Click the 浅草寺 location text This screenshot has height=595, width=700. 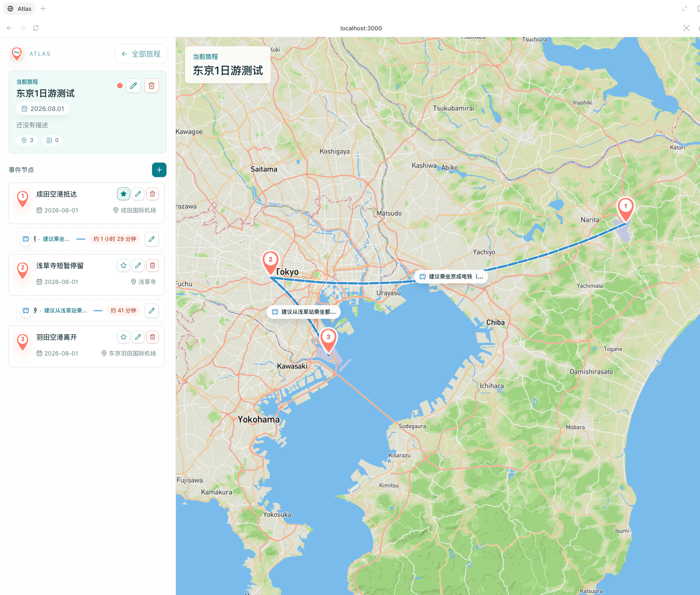point(147,282)
